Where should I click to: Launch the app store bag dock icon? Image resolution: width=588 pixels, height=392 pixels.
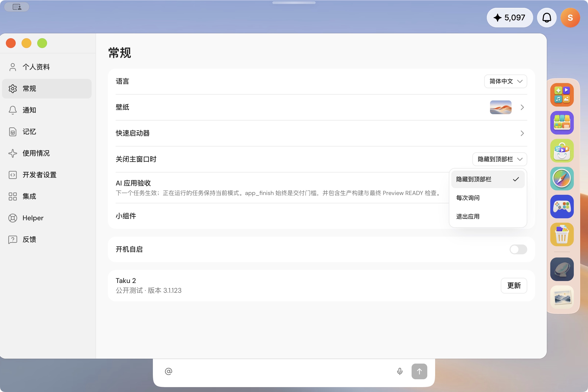coord(562,151)
